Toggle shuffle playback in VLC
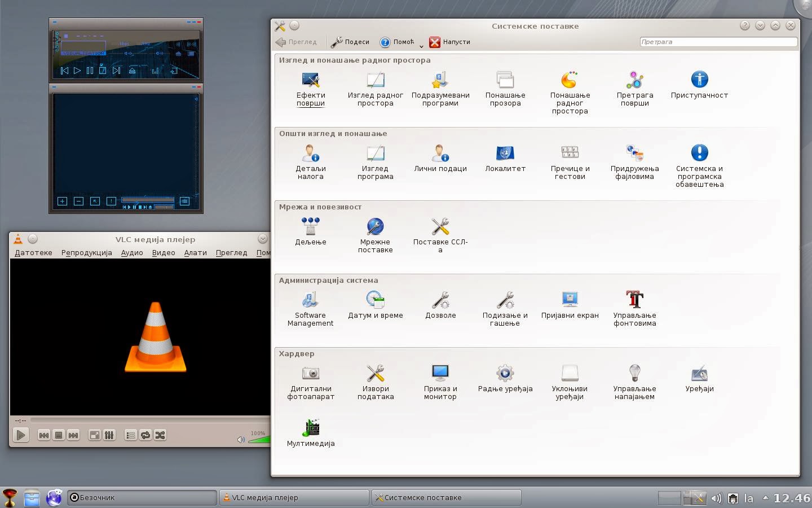 tap(160, 435)
